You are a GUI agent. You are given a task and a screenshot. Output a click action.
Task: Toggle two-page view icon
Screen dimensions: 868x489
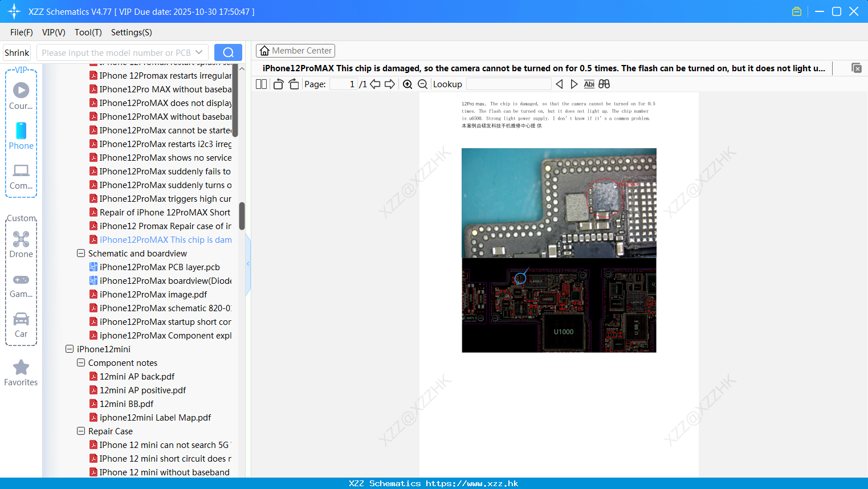pyautogui.click(x=261, y=84)
